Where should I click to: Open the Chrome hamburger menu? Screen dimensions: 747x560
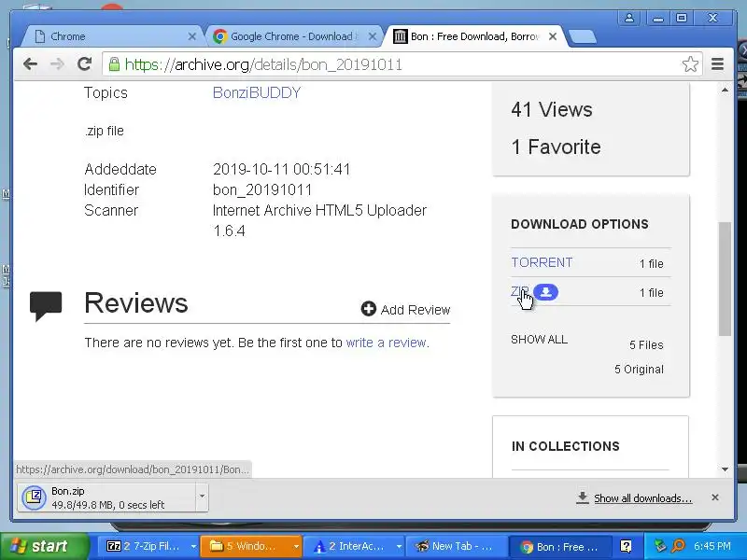[717, 63]
